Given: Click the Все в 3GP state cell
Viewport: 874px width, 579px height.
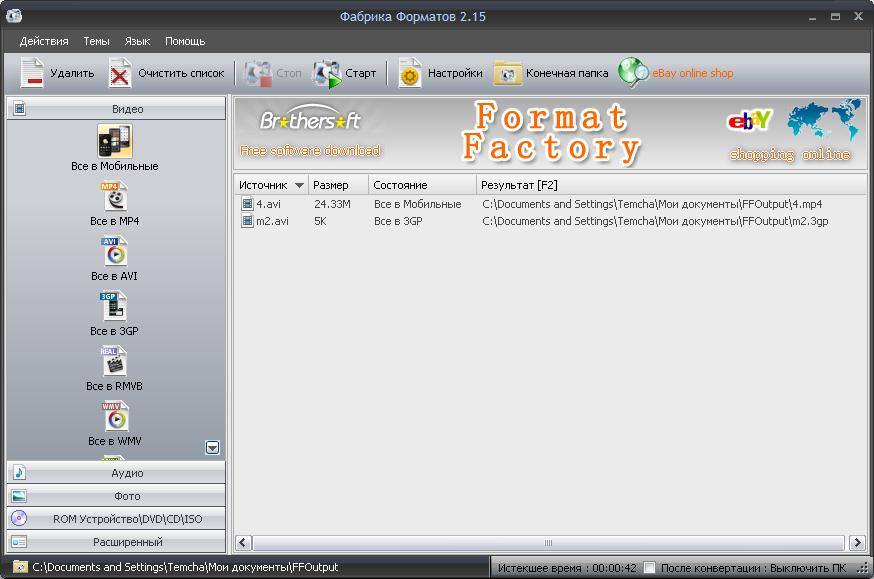Looking at the screenshot, I should (398, 221).
